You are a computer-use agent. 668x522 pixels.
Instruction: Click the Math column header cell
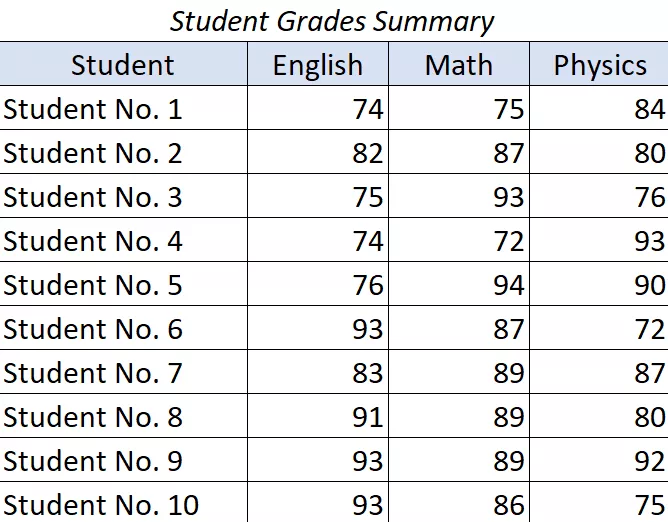(x=459, y=65)
